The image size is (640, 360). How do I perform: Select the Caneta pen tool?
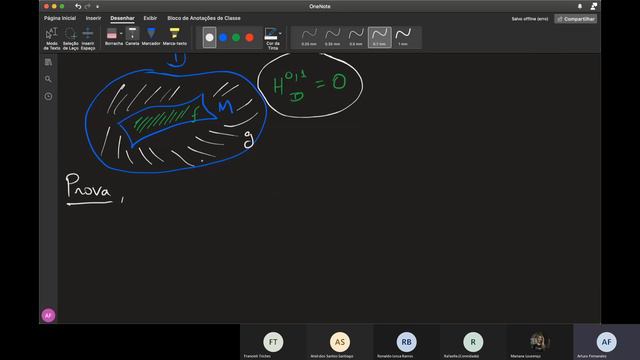[132, 36]
